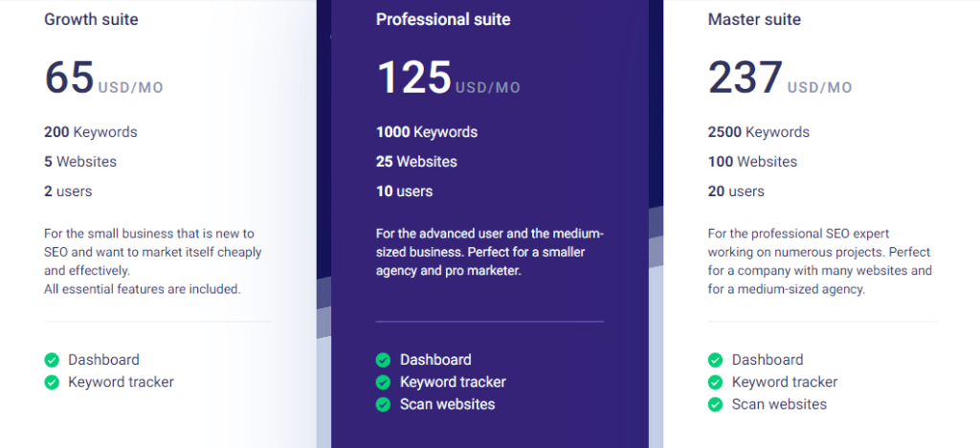
Task: Click the Scan websites label in Professional suite
Action: (x=447, y=404)
